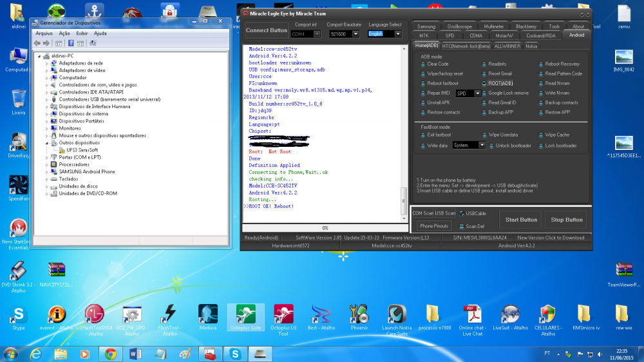Screen dimensions: 644x362
Task: Open the everest desktop shortcut
Action: 56,318
